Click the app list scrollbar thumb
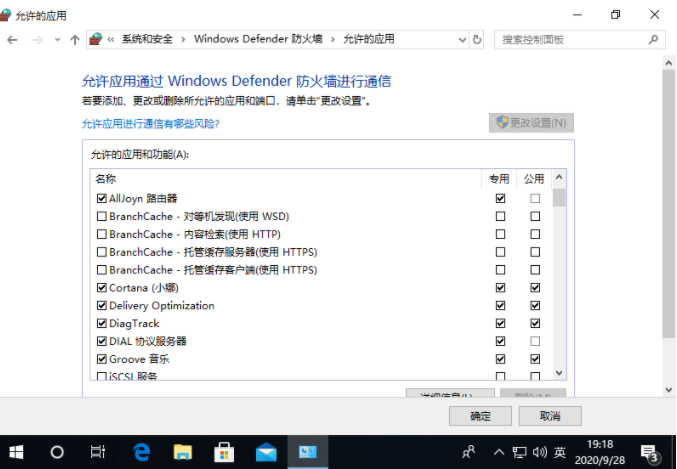This screenshot has height=469, width=677. click(559, 197)
